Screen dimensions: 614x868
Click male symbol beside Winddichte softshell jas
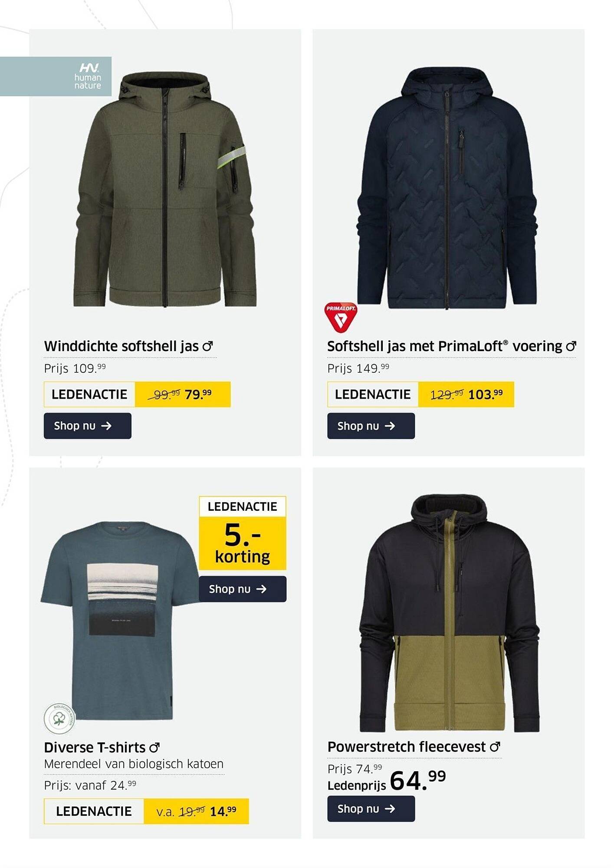point(208,346)
